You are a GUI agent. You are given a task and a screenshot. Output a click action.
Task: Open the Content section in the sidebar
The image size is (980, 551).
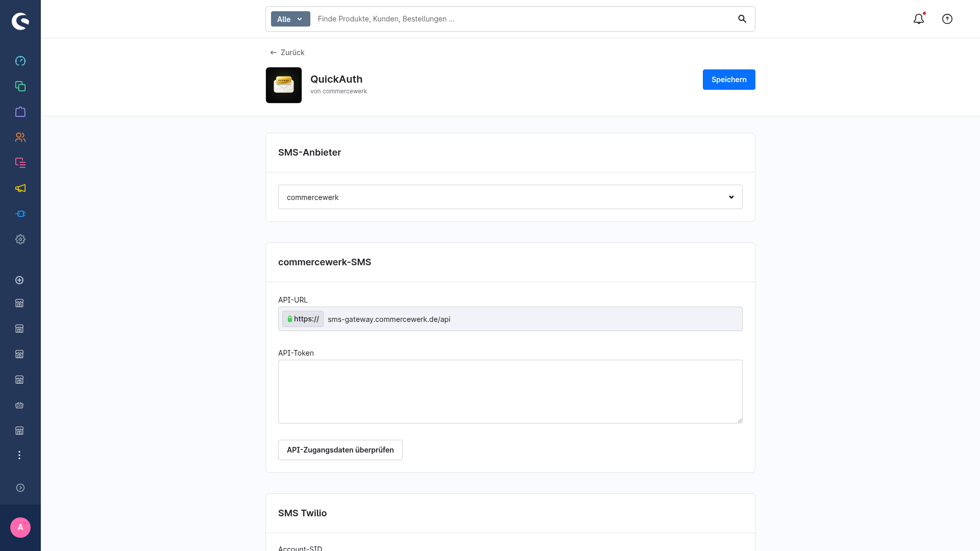coord(20,163)
